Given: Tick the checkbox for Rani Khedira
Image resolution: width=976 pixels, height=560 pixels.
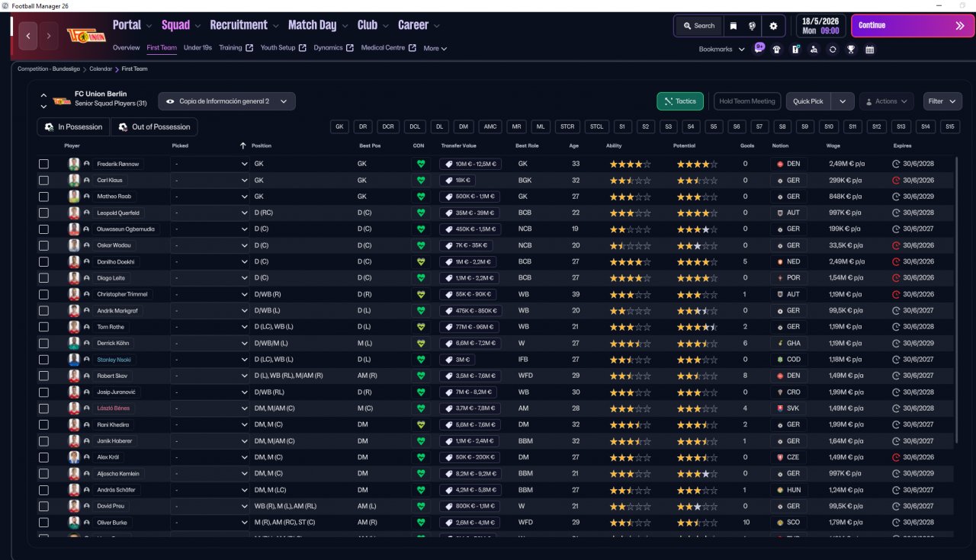Looking at the screenshot, I should click(43, 424).
